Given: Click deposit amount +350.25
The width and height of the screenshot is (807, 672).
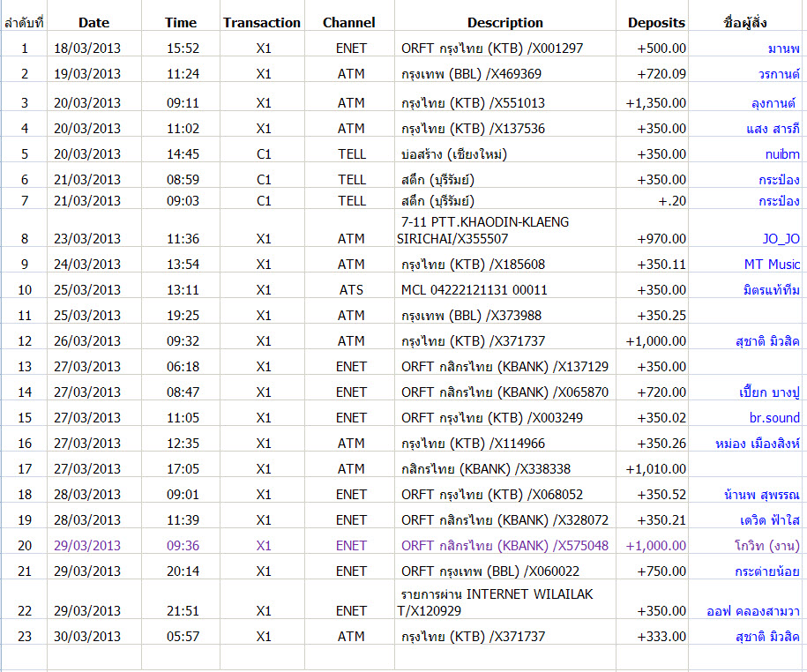Looking at the screenshot, I should click(x=661, y=316).
